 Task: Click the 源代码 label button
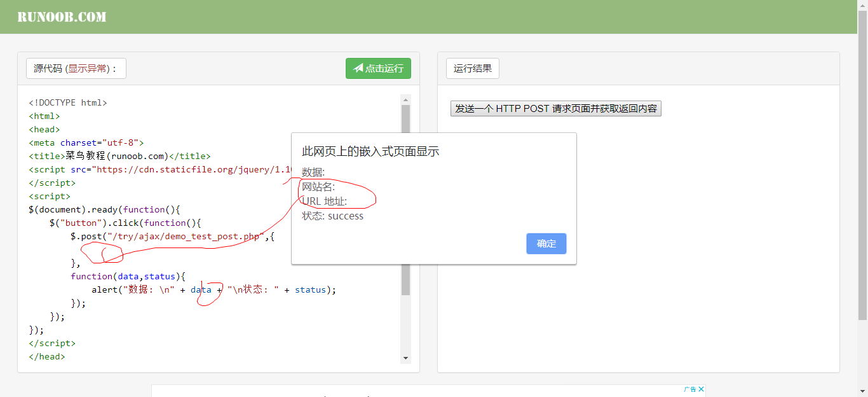pyautogui.click(x=76, y=68)
